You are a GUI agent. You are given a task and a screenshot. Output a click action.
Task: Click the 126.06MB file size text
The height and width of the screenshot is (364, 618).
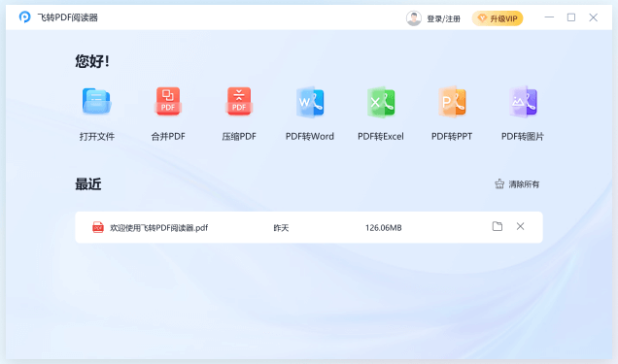click(384, 228)
